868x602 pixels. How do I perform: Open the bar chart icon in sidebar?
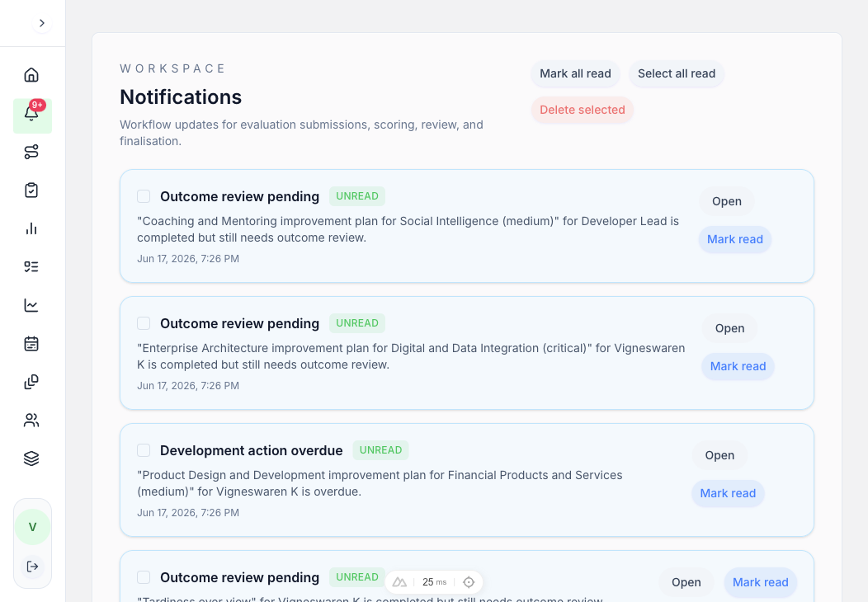click(31, 228)
